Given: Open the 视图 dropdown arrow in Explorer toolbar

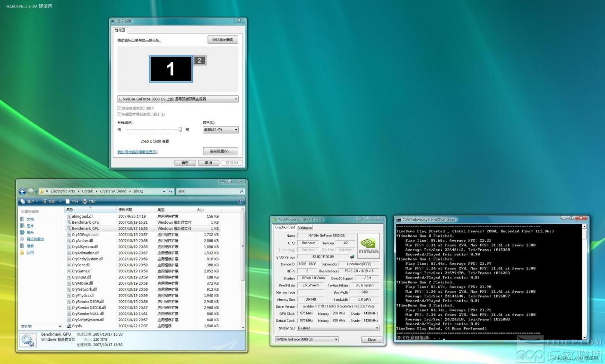Looking at the screenshot, I should pos(61,202).
